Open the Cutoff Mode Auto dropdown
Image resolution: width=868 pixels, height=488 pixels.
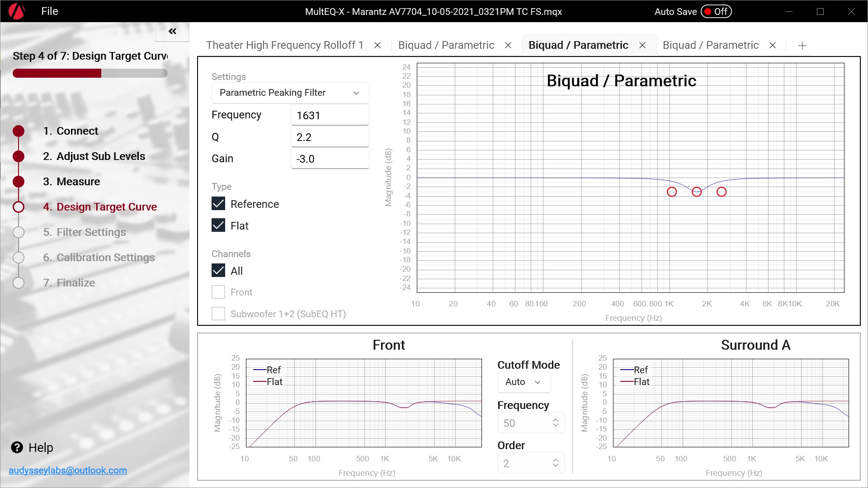click(524, 382)
